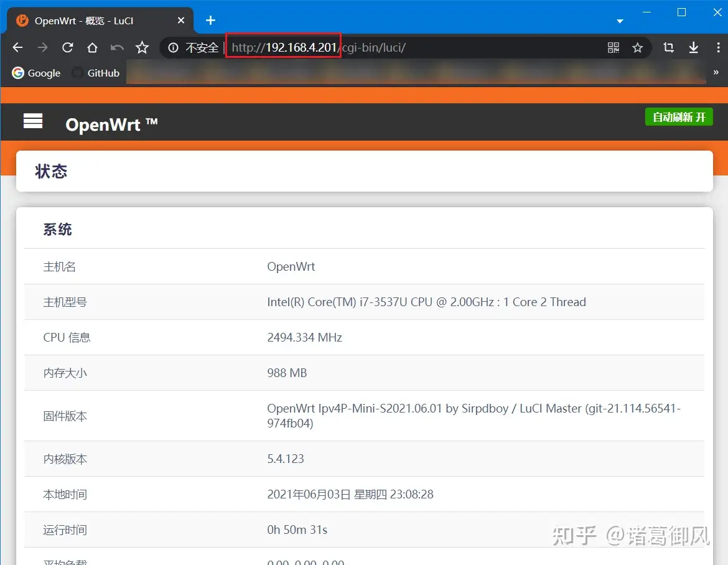The height and width of the screenshot is (565, 728).
Task: Click the 内核版本 label
Action: (65, 459)
